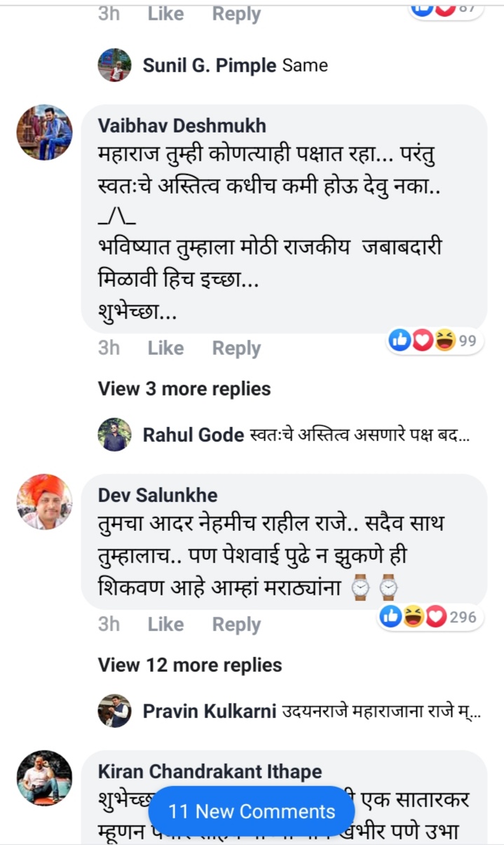
Task: Jump to 11 New Comments
Action: click(252, 811)
